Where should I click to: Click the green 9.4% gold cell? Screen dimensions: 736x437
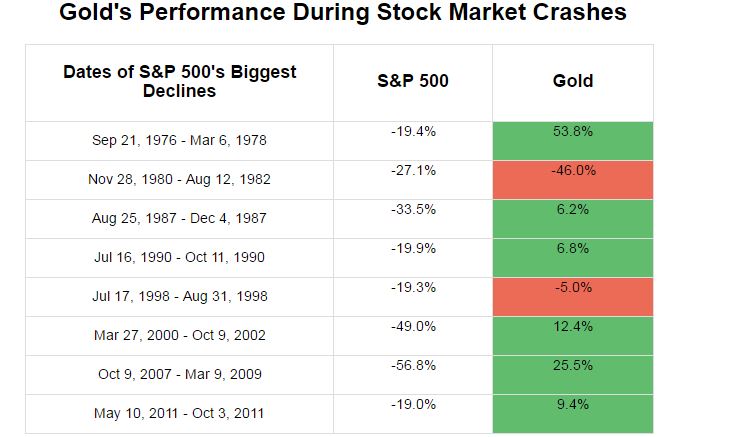tap(573, 413)
